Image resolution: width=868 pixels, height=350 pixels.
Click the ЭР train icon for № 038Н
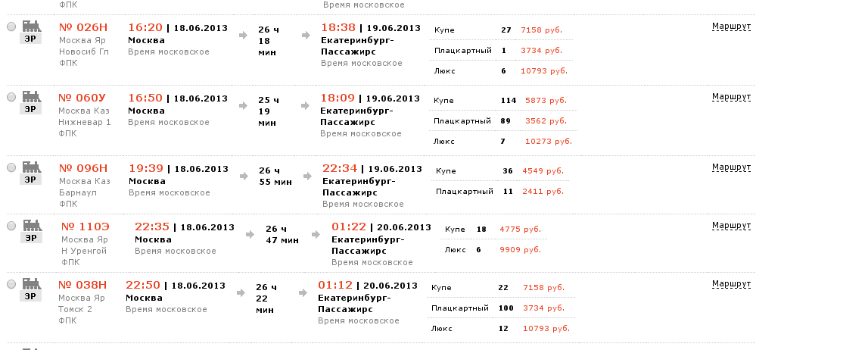coord(31,289)
